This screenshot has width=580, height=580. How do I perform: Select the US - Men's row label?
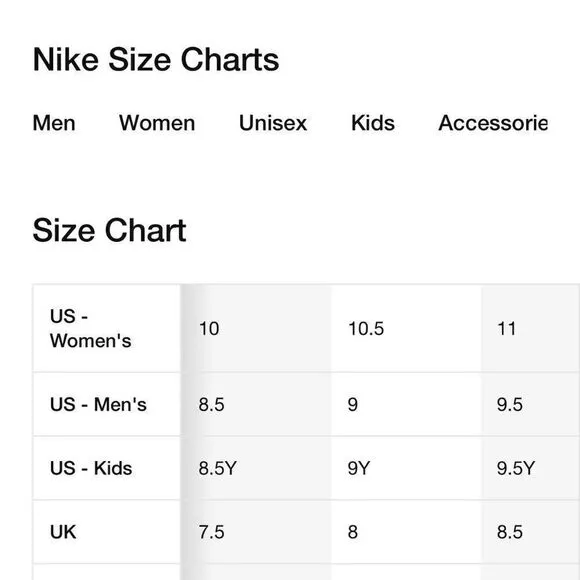coord(107,404)
